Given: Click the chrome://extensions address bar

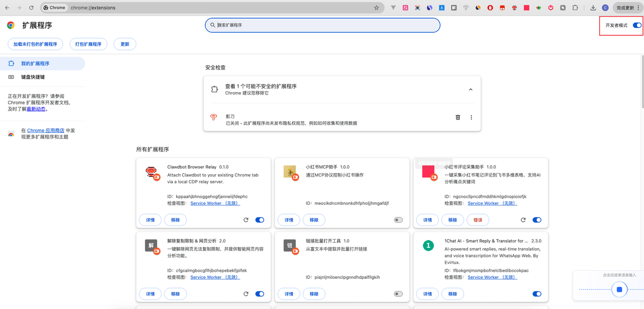Looking at the screenshot, I should 211,8.
